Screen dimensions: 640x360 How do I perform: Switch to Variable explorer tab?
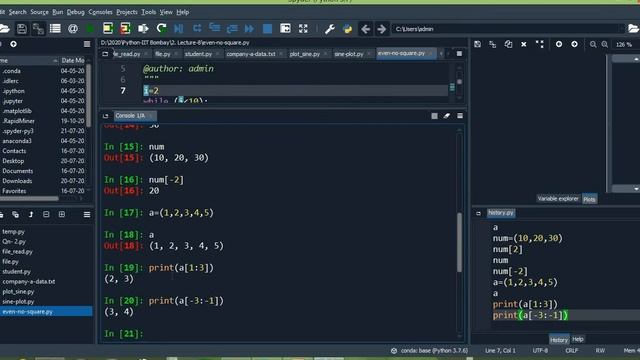pyautogui.click(x=558, y=199)
